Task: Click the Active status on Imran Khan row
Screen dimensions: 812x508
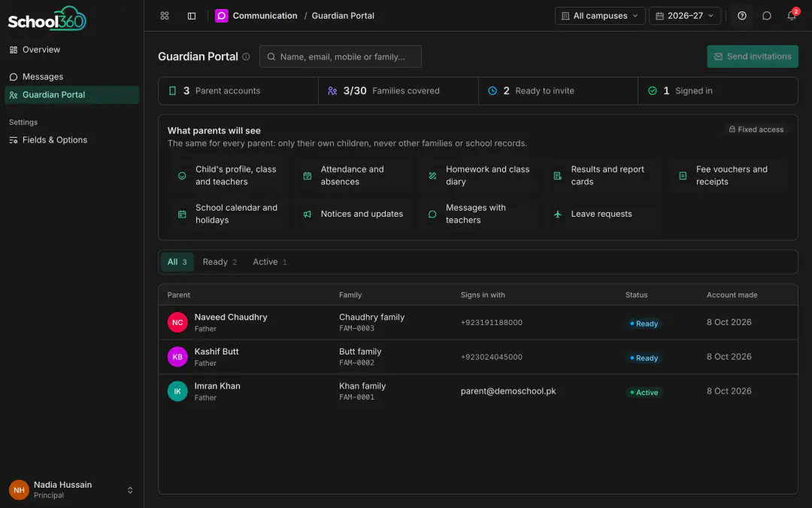Action: [x=644, y=392]
